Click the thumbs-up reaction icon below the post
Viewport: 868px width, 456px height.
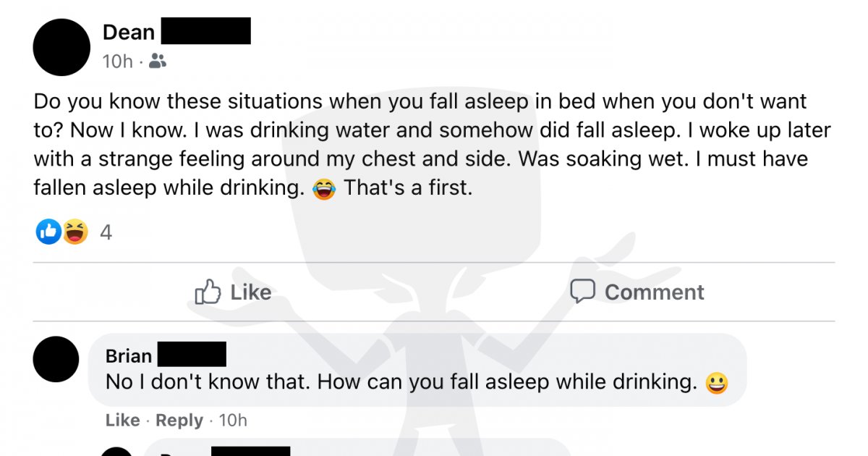pyautogui.click(x=48, y=232)
